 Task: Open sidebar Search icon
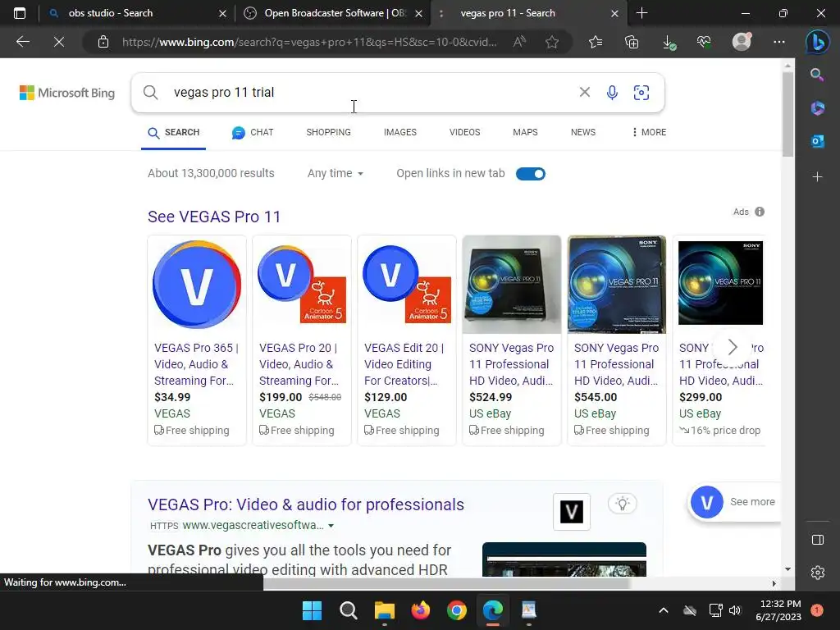click(x=817, y=75)
